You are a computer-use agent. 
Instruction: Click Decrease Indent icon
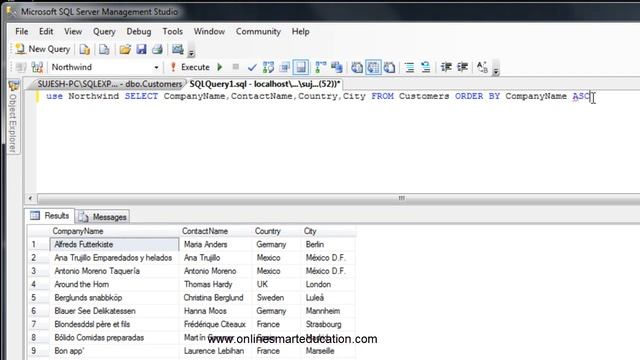pos(446,67)
